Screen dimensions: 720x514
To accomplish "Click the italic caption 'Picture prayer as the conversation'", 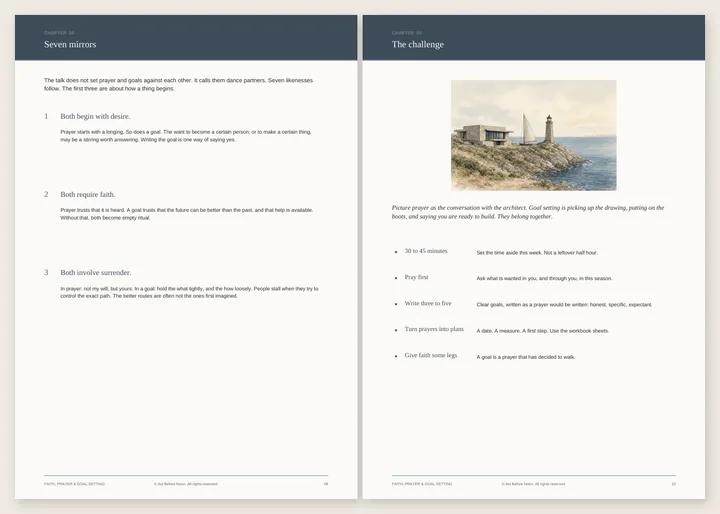I will click(x=528, y=212).
